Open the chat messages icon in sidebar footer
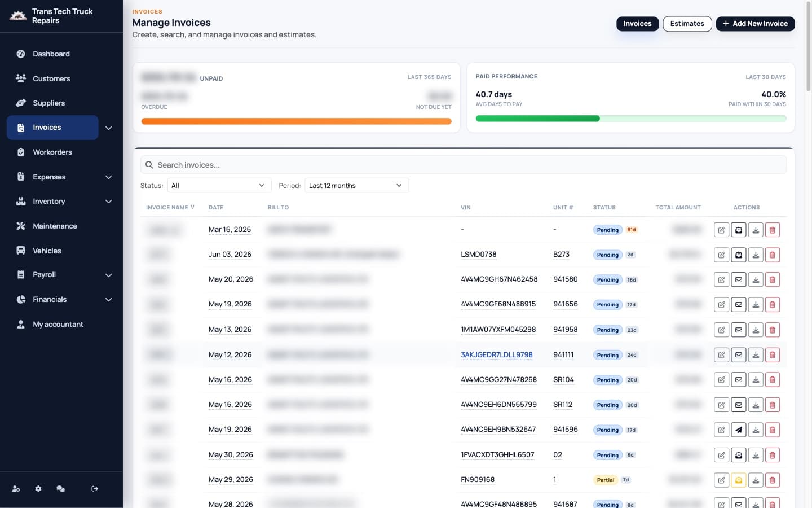The height and width of the screenshot is (508, 812). point(60,489)
